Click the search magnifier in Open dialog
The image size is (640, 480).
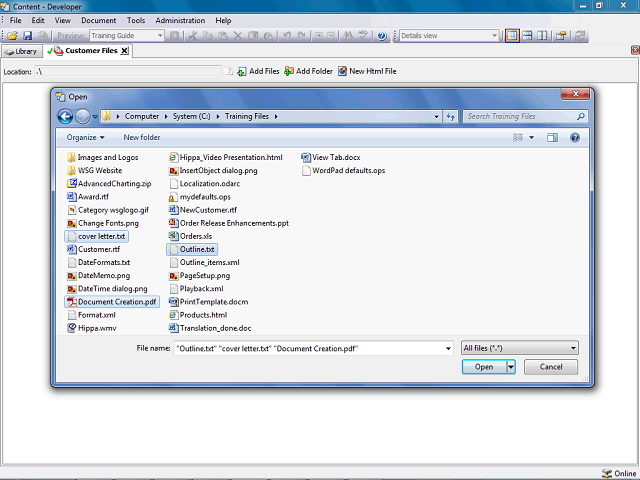click(580, 116)
